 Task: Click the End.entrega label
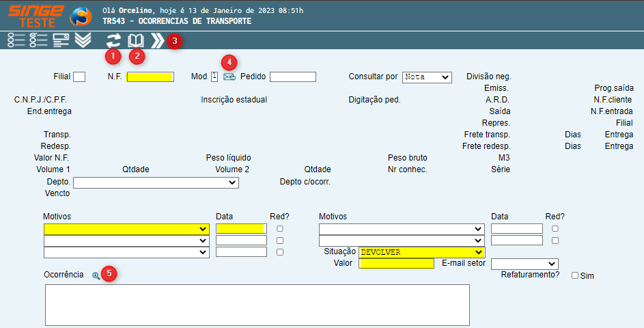click(49, 111)
